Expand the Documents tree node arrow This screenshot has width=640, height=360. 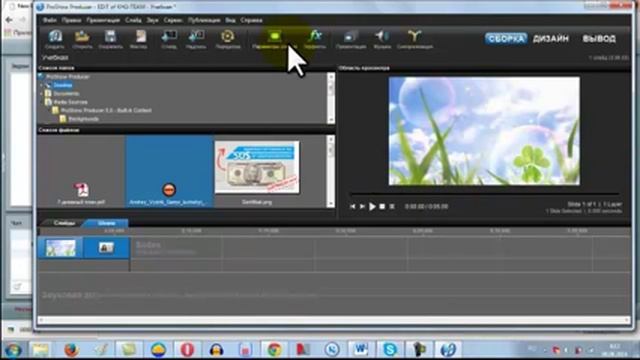coord(41,93)
